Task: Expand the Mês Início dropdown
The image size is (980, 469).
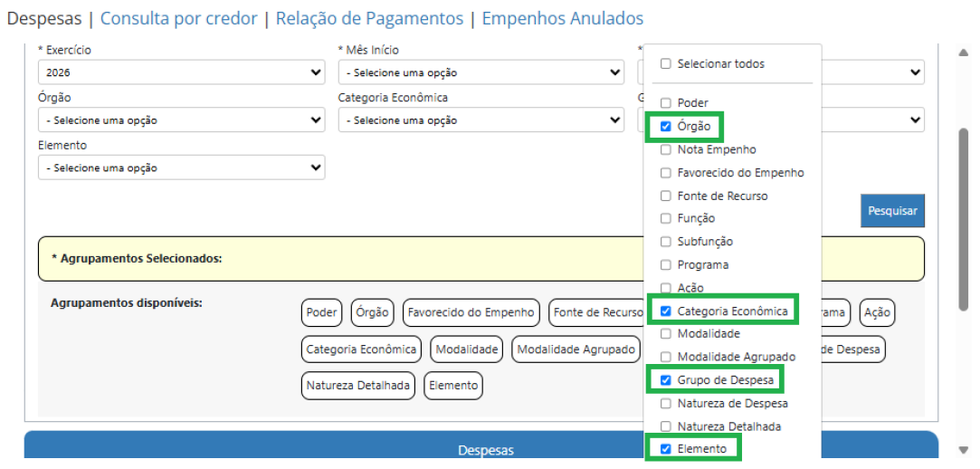Action: (x=481, y=72)
